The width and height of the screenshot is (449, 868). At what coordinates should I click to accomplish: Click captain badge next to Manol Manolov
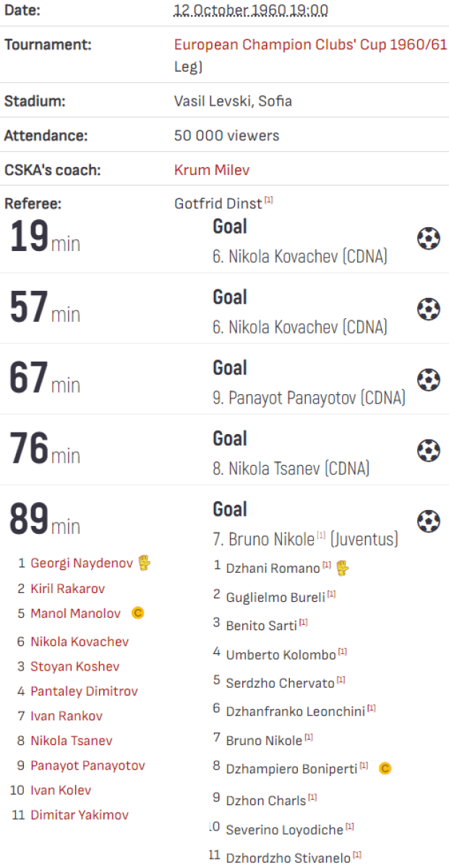(138, 613)
